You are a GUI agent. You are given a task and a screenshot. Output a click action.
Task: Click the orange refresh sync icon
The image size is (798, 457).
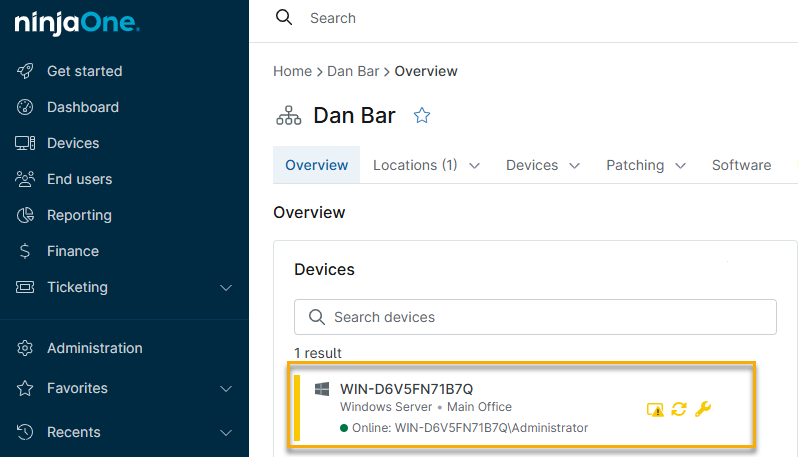click(x=679, y=409)
